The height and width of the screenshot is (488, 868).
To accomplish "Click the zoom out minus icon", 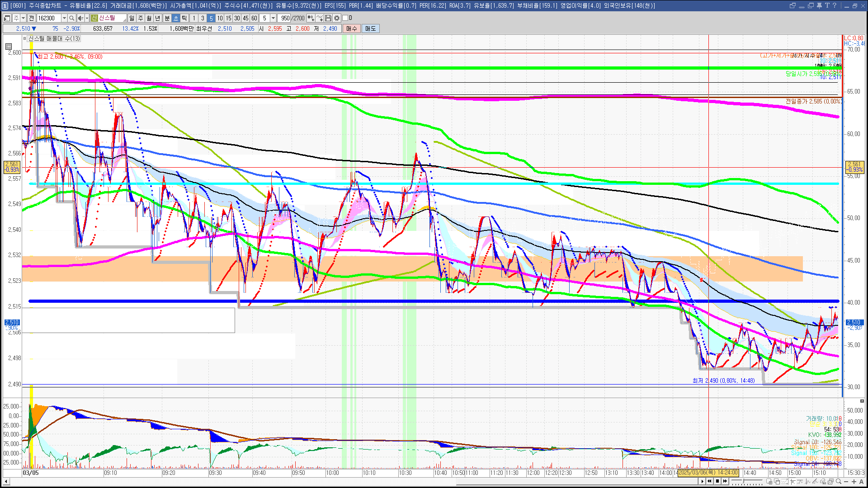I will point(847,482).
